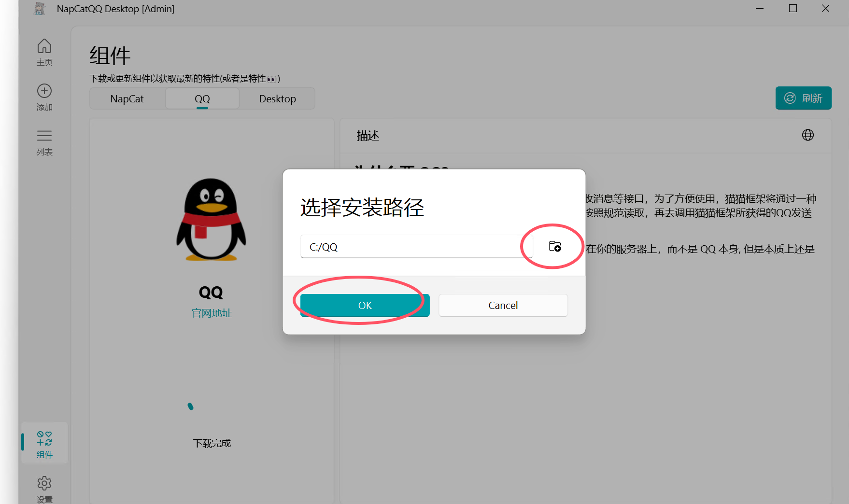
Task: Open 设置 settings from the sidebar
Action: tap(44, 489)
